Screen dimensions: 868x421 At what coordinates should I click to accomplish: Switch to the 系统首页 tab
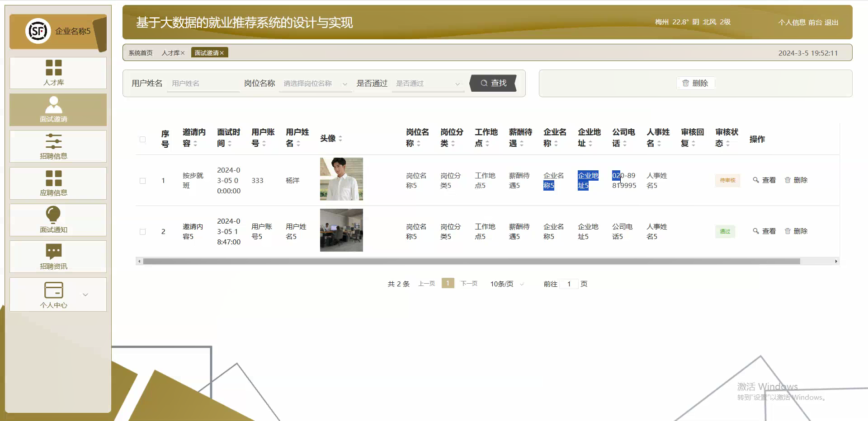click(140, 52)
